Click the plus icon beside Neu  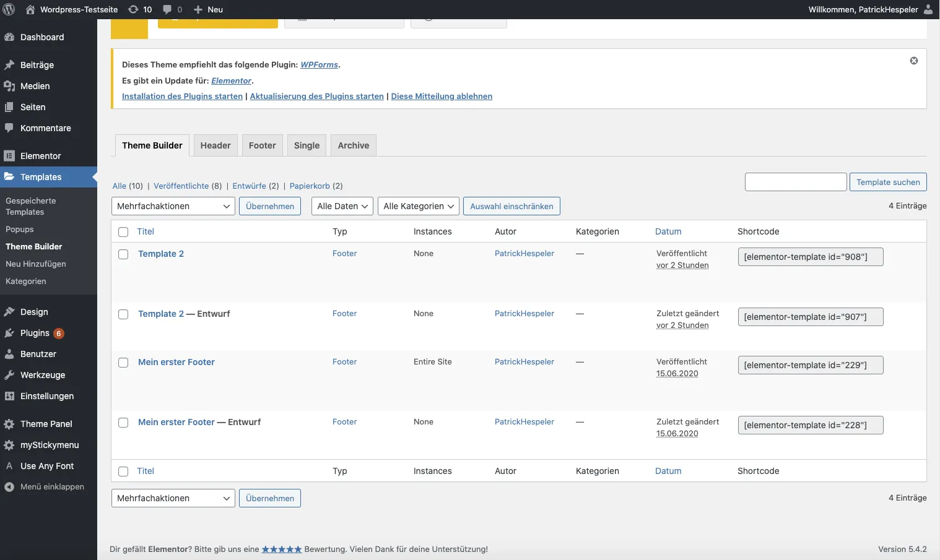coord(198,9)
